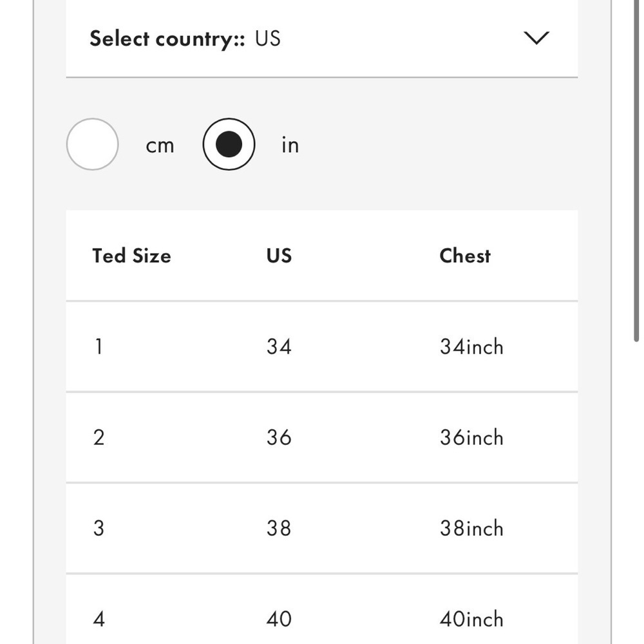Click the "in" unit label
Screen dimensions: 644x644
[290, 146]
